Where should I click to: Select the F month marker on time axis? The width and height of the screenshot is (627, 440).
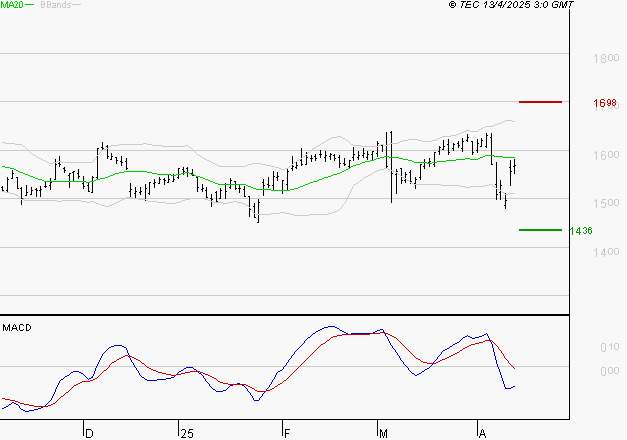click(x=286, y=433)
